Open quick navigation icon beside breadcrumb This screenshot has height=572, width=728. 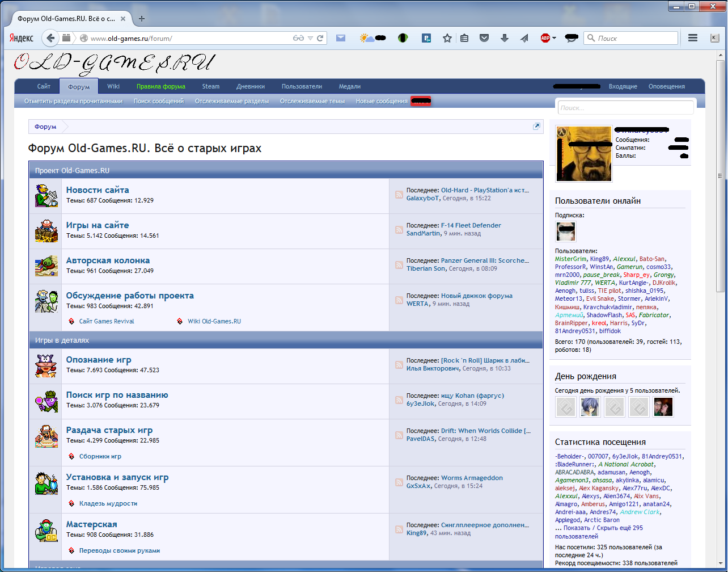(x=536, y=127)
